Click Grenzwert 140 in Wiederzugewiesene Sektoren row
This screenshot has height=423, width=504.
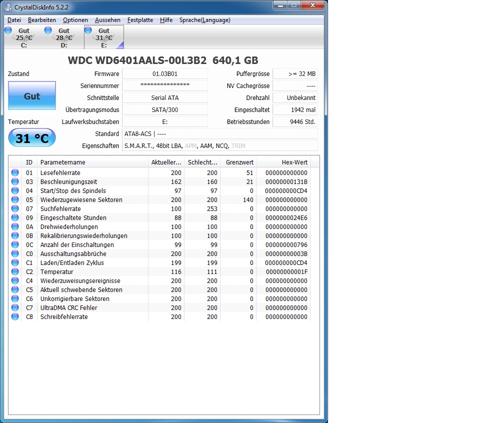tap(248, 200)
